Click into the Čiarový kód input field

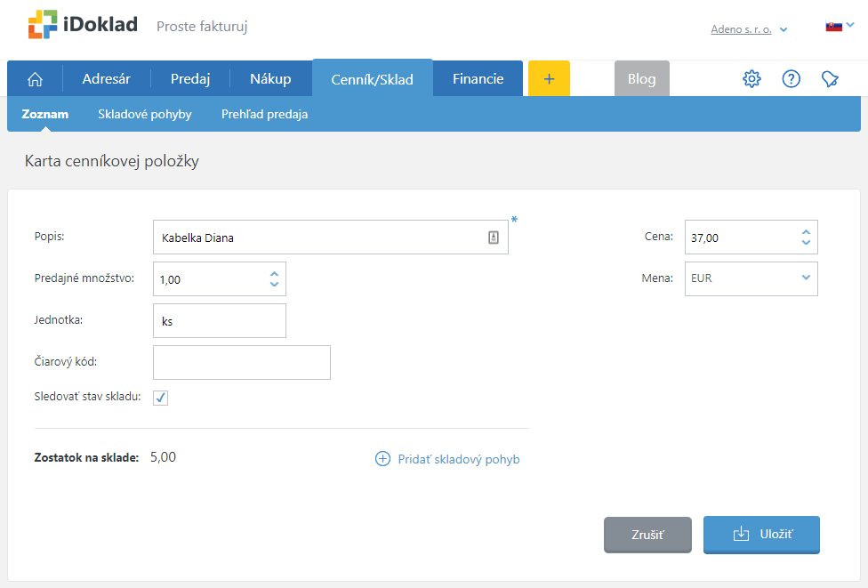coord(242,363)
